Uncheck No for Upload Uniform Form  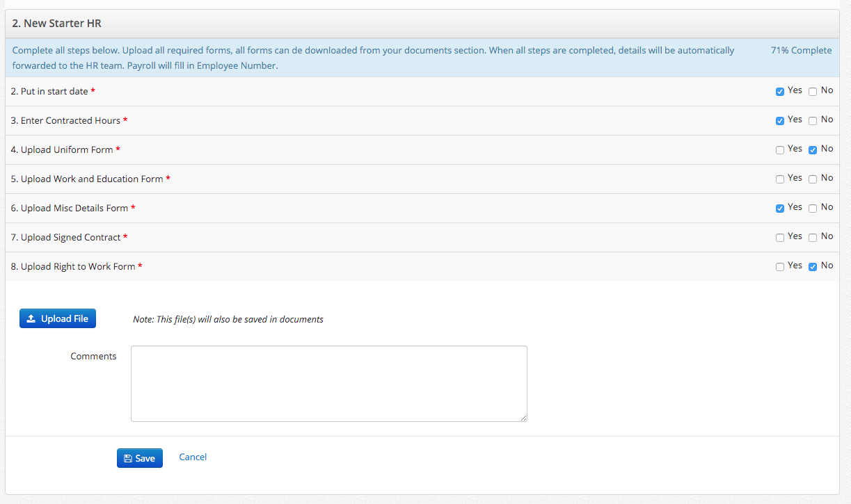point(813,150)
